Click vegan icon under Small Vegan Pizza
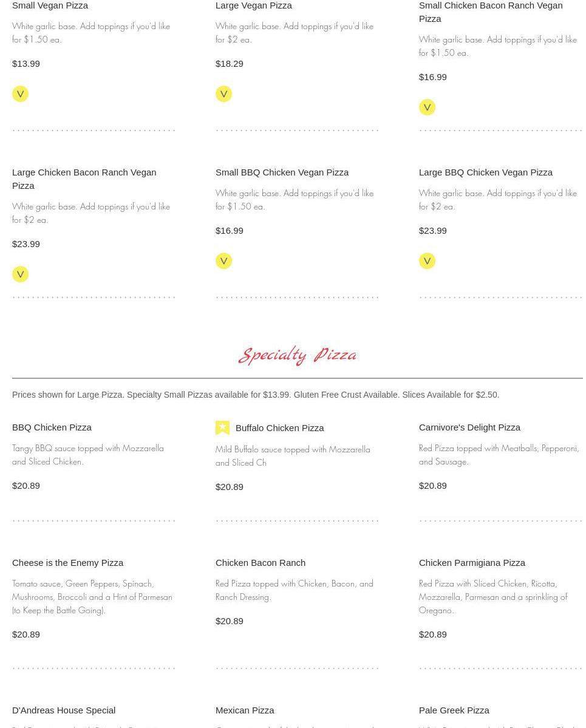The height and width of the screenshot is (728, 586). (x=20, y=94)
